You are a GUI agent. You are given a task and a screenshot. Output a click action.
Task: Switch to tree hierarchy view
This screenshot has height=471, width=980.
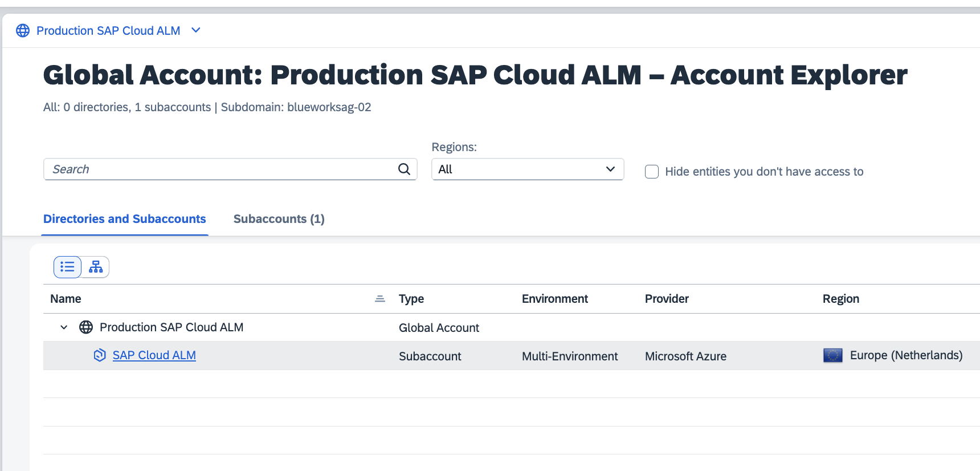coord(96,267)
